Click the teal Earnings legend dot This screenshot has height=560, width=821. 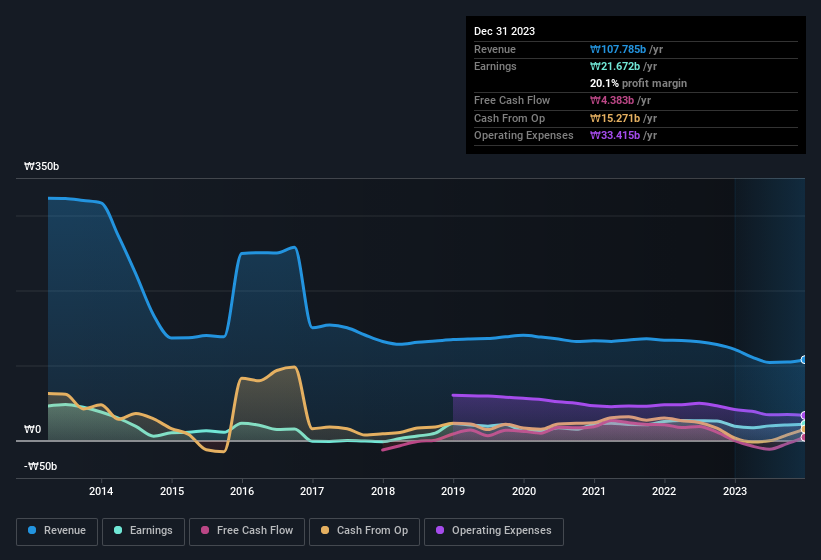pyautogui.click(x=118, y=531)
